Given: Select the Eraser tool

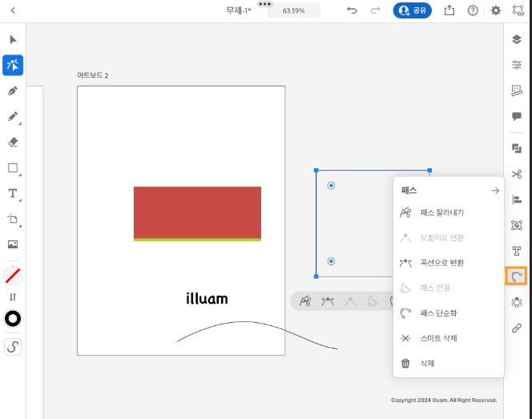Looking at the screenshot, I should tap(13, 142).
